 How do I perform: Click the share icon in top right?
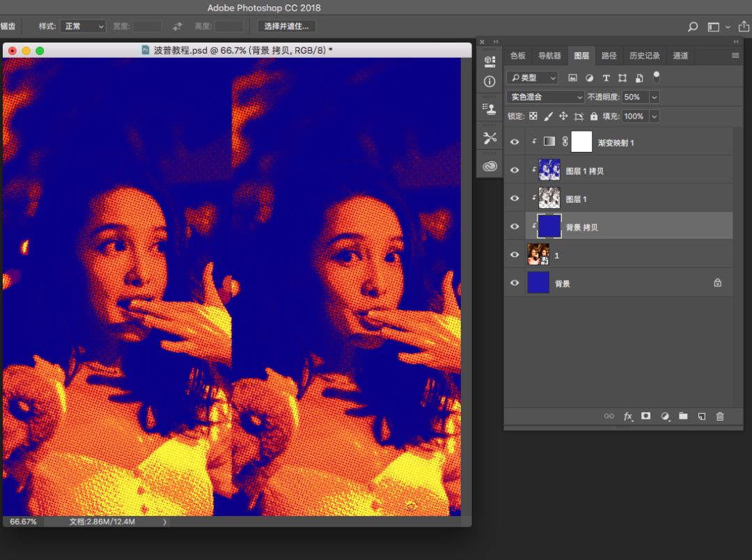(x=744, y=26)
